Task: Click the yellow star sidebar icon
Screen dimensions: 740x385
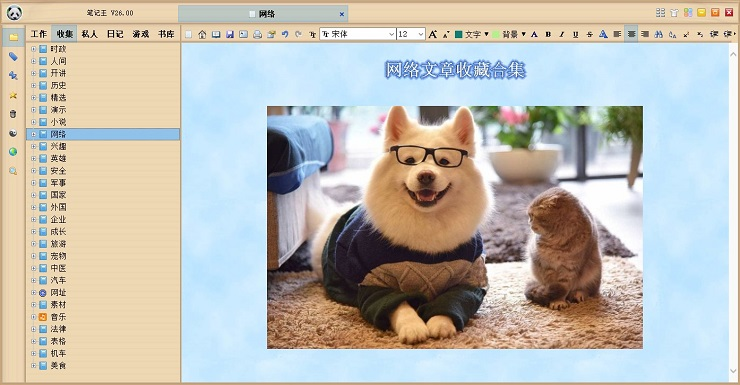Action: [x=13, y=95]
